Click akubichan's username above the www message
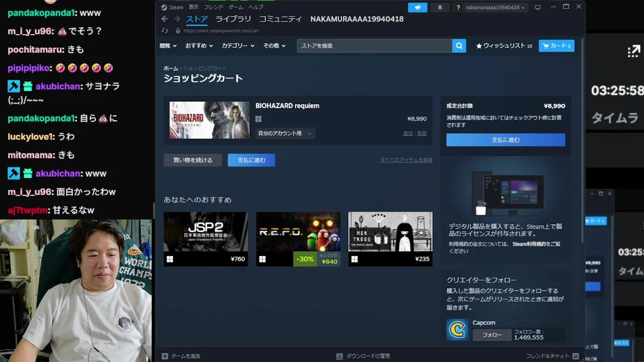This screenshot has height=362, width=644. coord(58,173)
